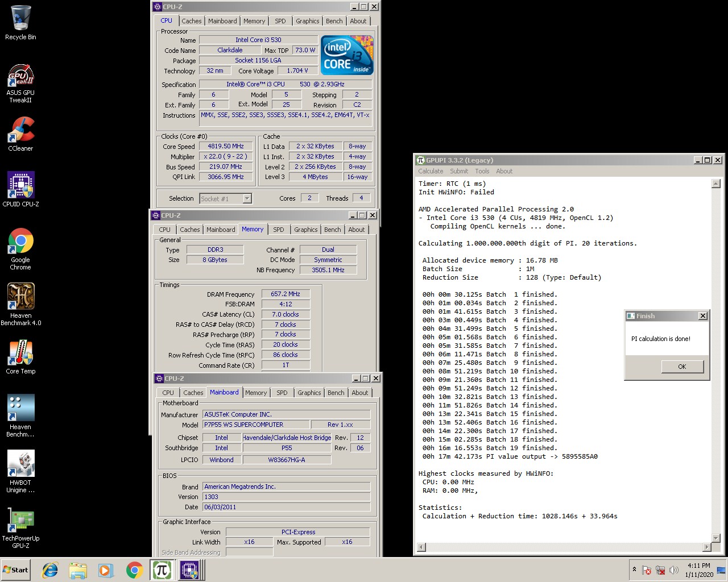Click DRAM Frequency 657.2 MHz value
Image resolution: width=728 pixels, height=582 pixels.
(286, 294)
